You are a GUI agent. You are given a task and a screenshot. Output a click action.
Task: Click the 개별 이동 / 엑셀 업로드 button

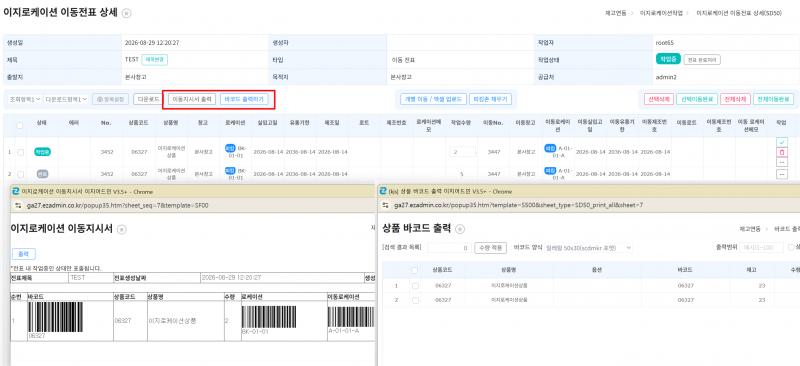click(x=433, y=99)
